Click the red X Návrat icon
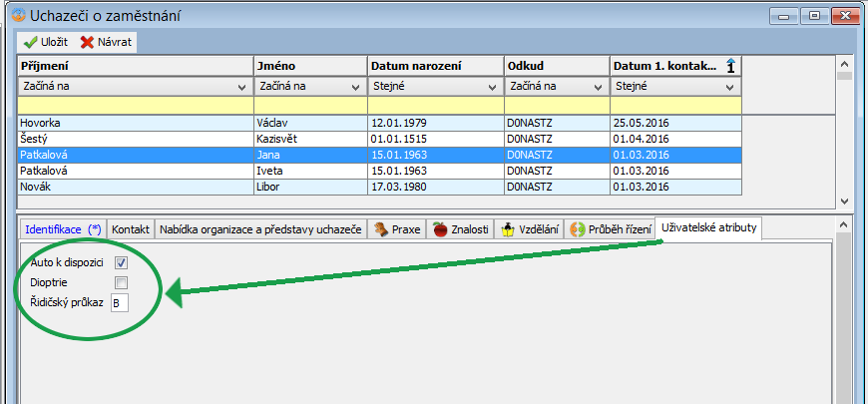The width and height of the screenshot is (868, 404). click(87, 43)
